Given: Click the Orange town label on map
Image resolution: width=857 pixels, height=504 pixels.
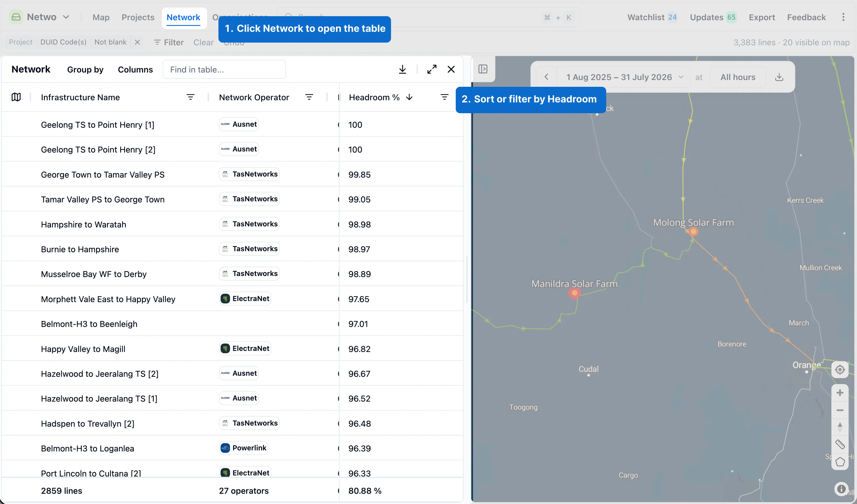Looking at the screenshot, I should point(806,365).
